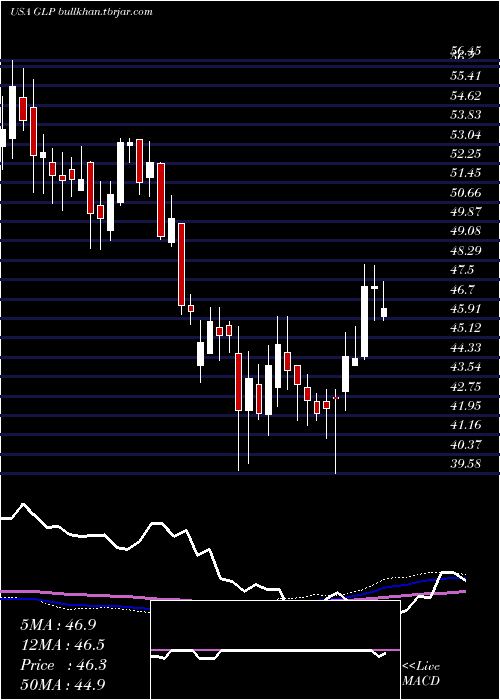Click the 'Price : 46.3' reading

(62, 665)
